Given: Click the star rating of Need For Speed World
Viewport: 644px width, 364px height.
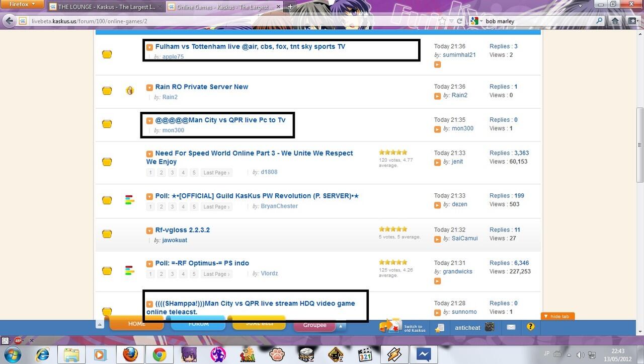Looking at the screenshot, I should (393, 152).
